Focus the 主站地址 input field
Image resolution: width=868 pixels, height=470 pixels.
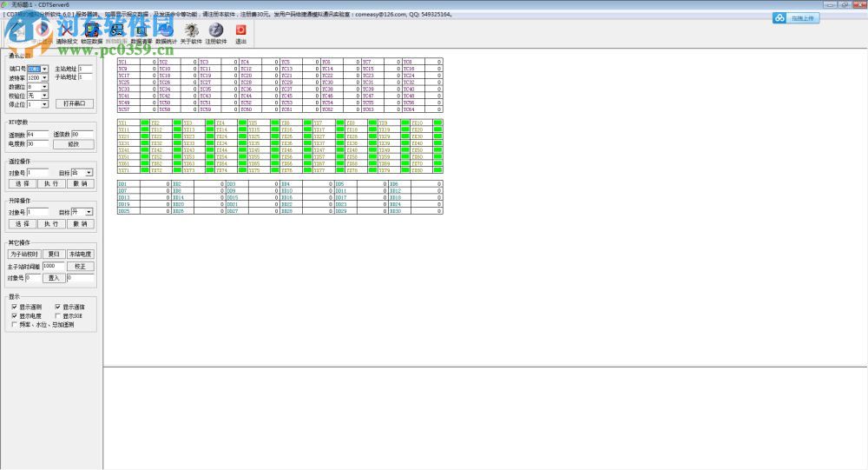(x=86, y=69)
